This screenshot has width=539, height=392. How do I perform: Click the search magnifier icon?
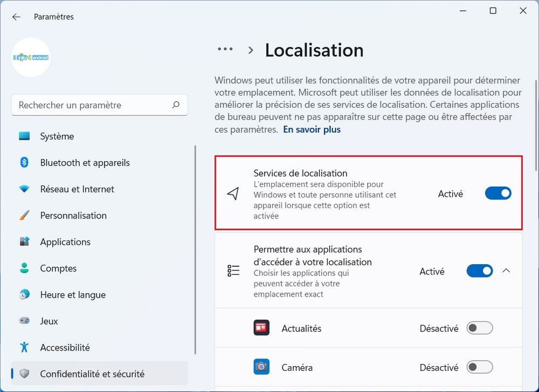[x=176, y=105]
